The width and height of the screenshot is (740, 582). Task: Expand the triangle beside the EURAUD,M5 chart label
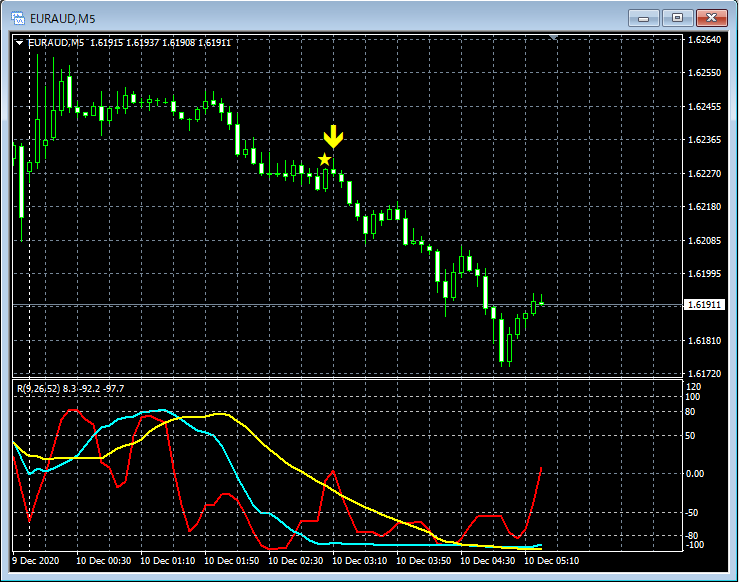point(20,43)
